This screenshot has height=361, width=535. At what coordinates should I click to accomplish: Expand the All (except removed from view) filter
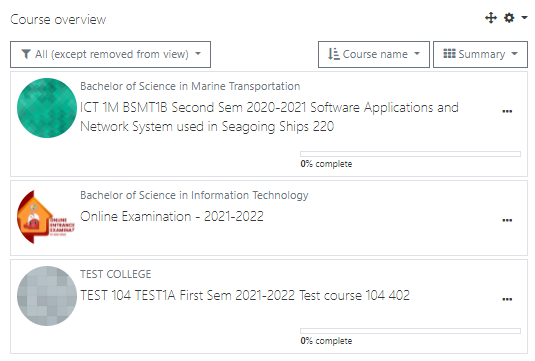point(111,54)
